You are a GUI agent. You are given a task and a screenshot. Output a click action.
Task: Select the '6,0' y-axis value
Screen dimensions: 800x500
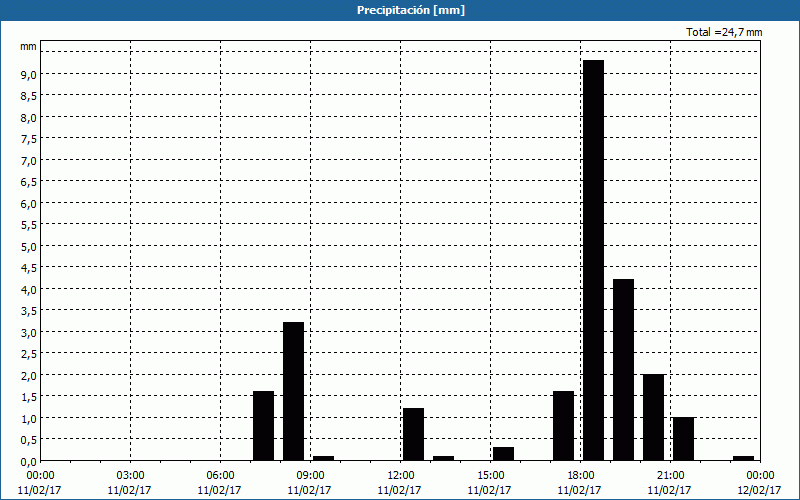pyautogui.click(x=28, y=204)
